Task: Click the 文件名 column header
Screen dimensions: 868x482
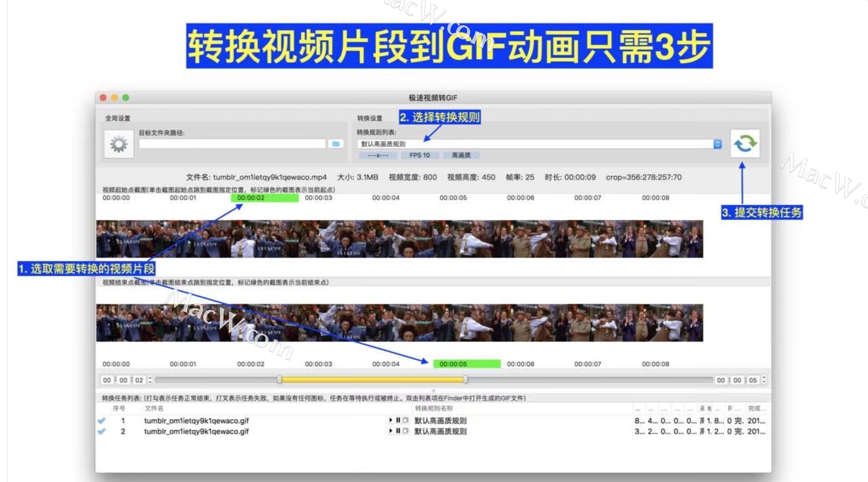Action: point(154,408)
